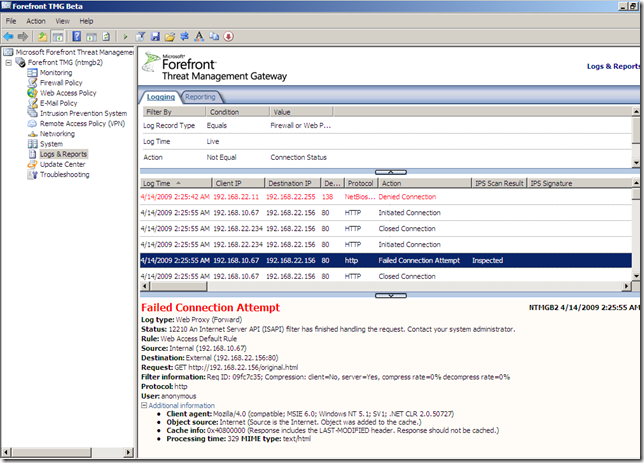The height and width of the screenshot is (463, 644).
Task: Select the Action Not Equal filter row
Action: coord(385,157)
